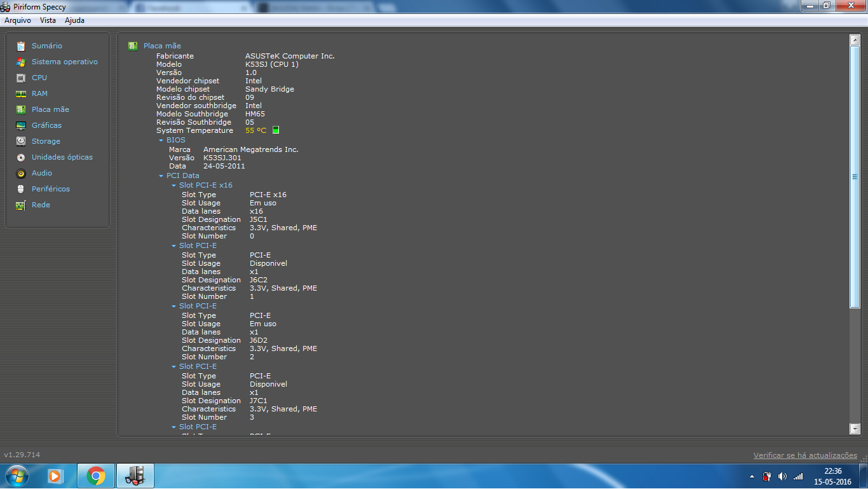Screen dimensions: 868x489
Task: Select the Gráficas monitor icon
Action: pos(21,125)
